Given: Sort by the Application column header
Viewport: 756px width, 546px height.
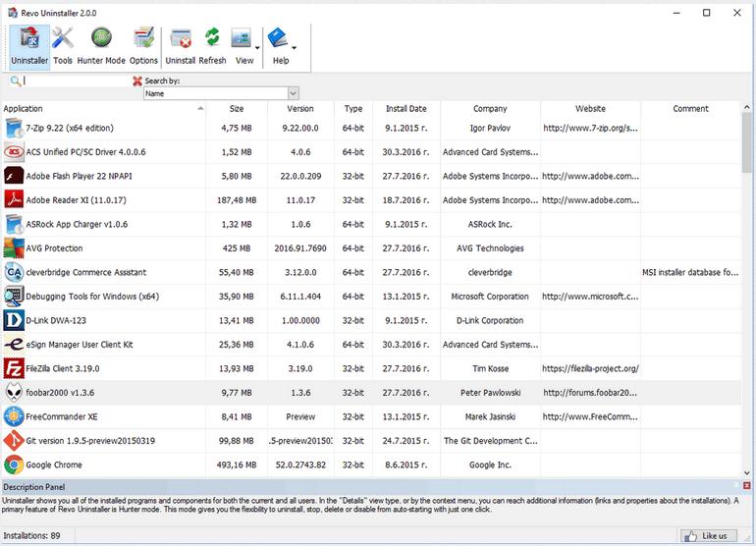Looking at the screenshot, I should (x=104, y=109).
